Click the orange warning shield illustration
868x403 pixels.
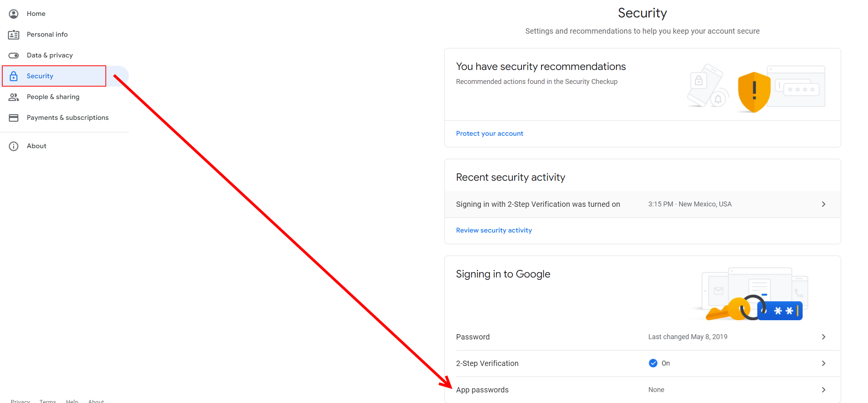(754, 92)
